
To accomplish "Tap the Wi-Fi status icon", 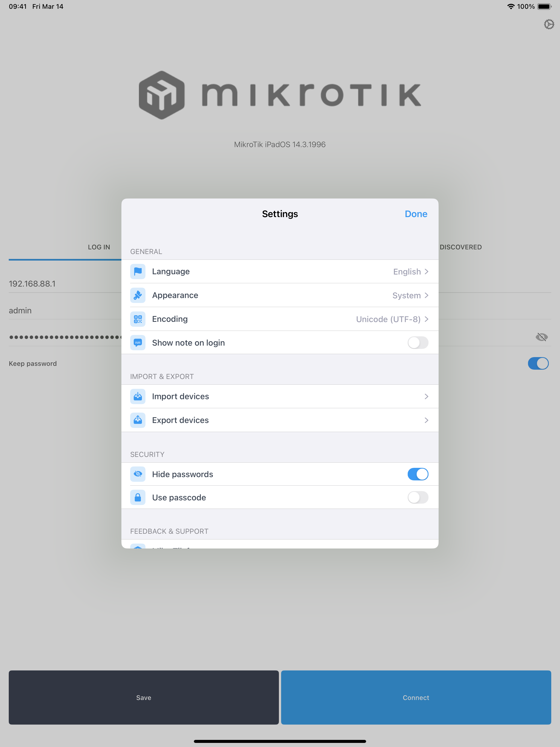I will point(511,6).
